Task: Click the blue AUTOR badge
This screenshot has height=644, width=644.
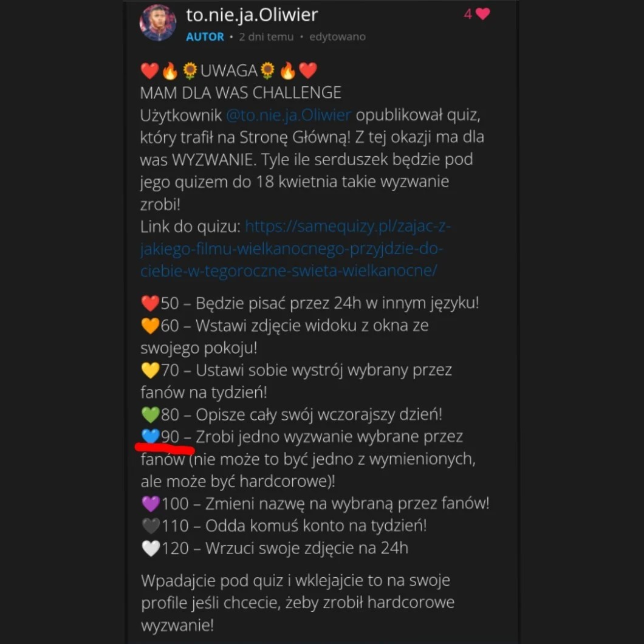Action: pos(205,36)
